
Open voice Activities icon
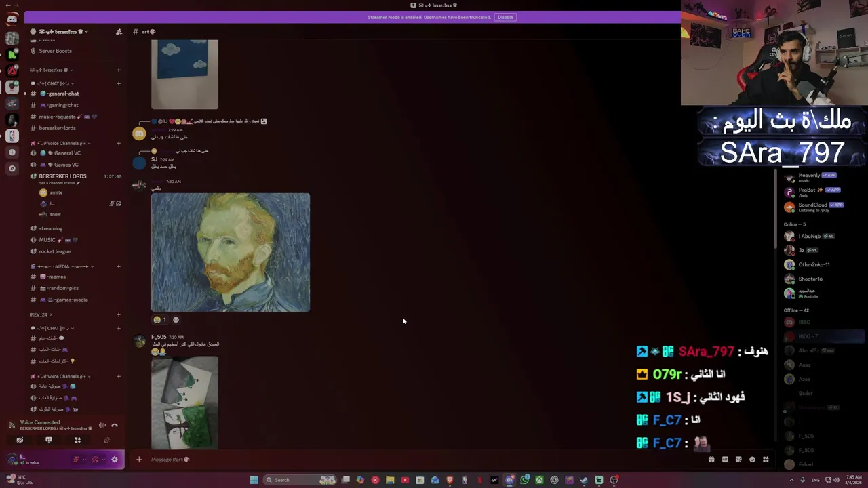pos(77,441)
